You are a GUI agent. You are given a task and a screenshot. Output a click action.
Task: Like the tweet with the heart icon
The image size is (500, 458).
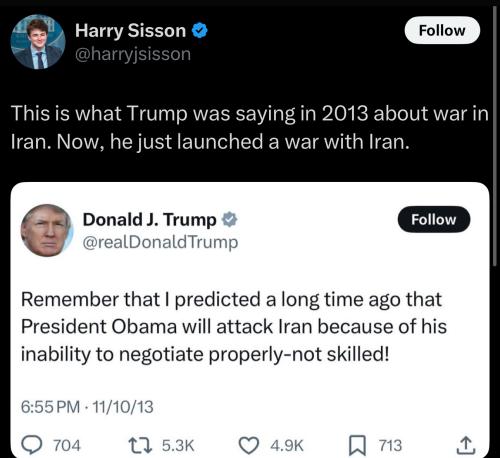click(x=249, y=446)
